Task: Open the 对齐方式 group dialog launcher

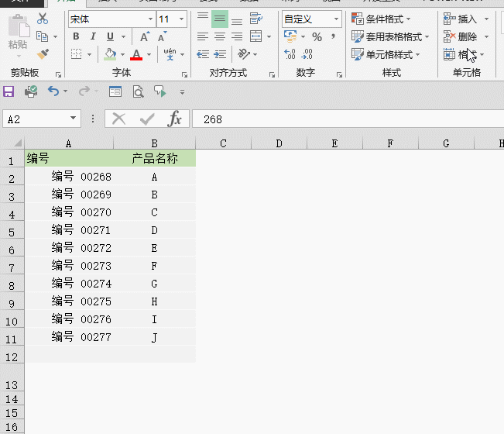Action: pos(272,74)
